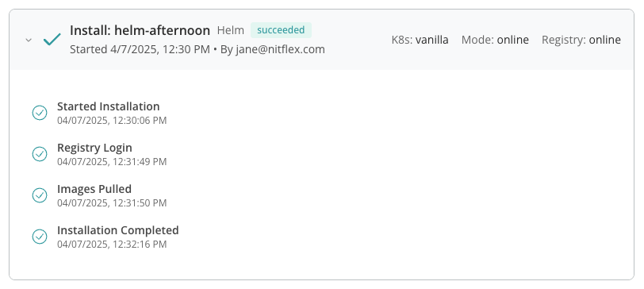Select the Install: helm-afternoon title
The image size is (644, 289).
click(140, 30)
